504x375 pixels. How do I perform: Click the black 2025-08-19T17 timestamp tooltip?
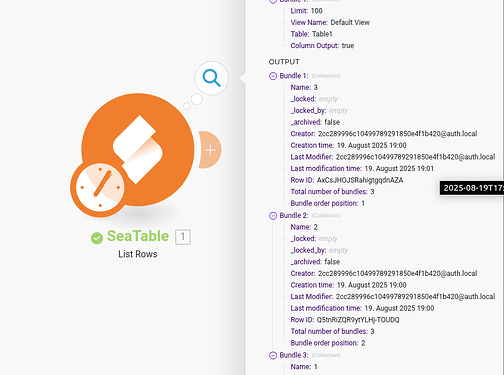coord(472,188)
